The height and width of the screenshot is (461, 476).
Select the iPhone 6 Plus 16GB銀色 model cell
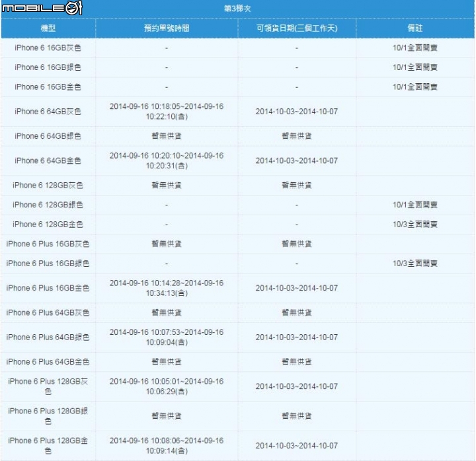click(x=48, y=264)
